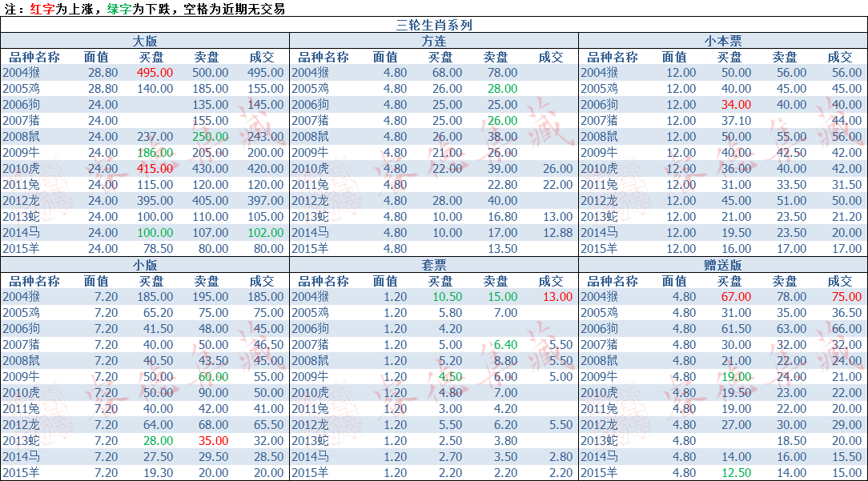Click 22.80 卖盘 for 方连 2011兔
The width and height of the screenshot is (868, 481).
click(x=503, y=184)
